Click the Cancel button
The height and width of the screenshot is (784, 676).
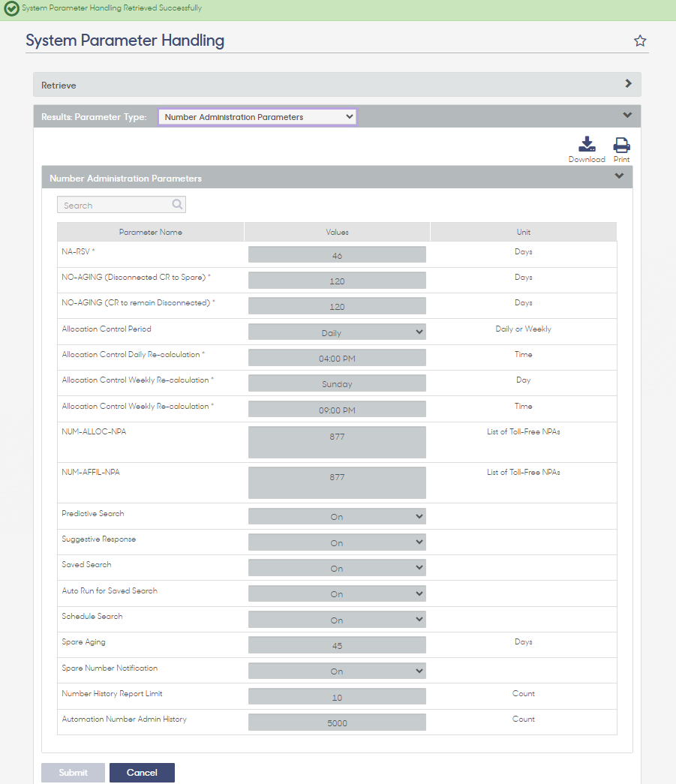click(x=142, y=773)
